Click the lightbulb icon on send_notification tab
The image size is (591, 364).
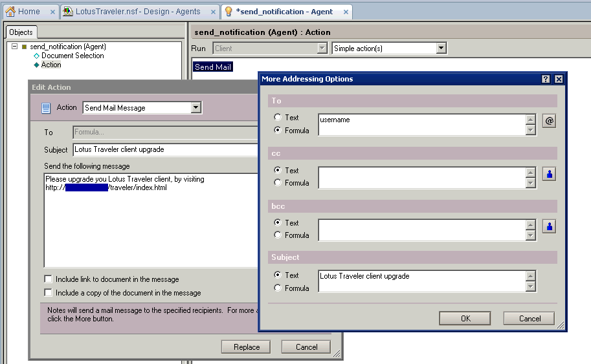pos(228,12)
